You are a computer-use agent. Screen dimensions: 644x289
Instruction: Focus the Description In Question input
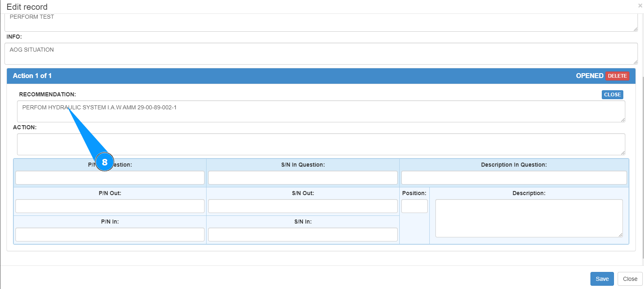[x=514, y=178]
